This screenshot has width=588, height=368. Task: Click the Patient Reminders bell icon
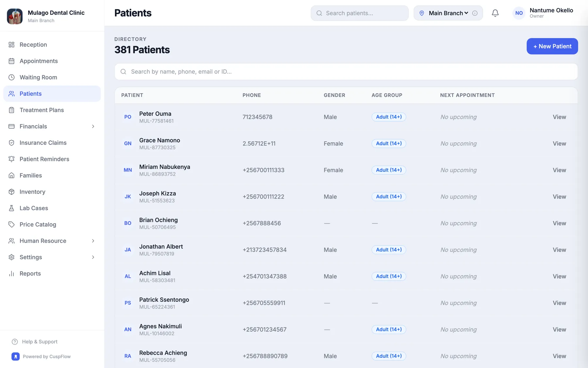click(11, 159)
